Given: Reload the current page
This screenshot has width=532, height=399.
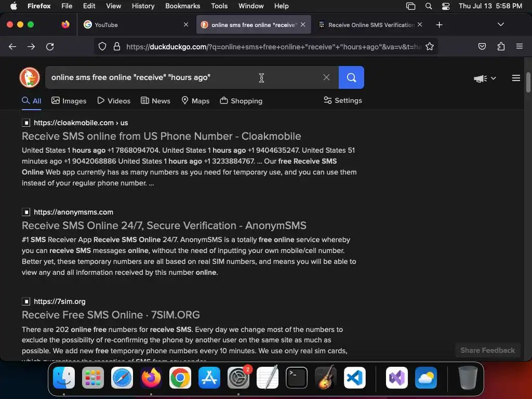Looking at the screenshot, I should point(50,46).
